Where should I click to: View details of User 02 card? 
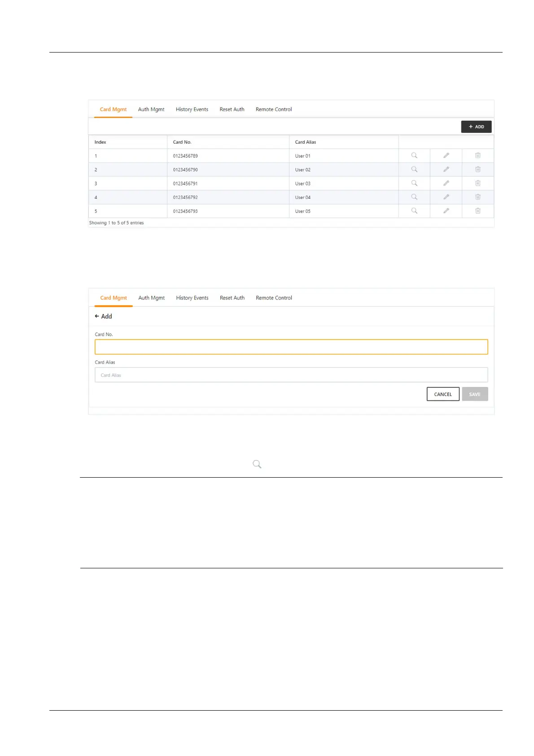[414, 169]
